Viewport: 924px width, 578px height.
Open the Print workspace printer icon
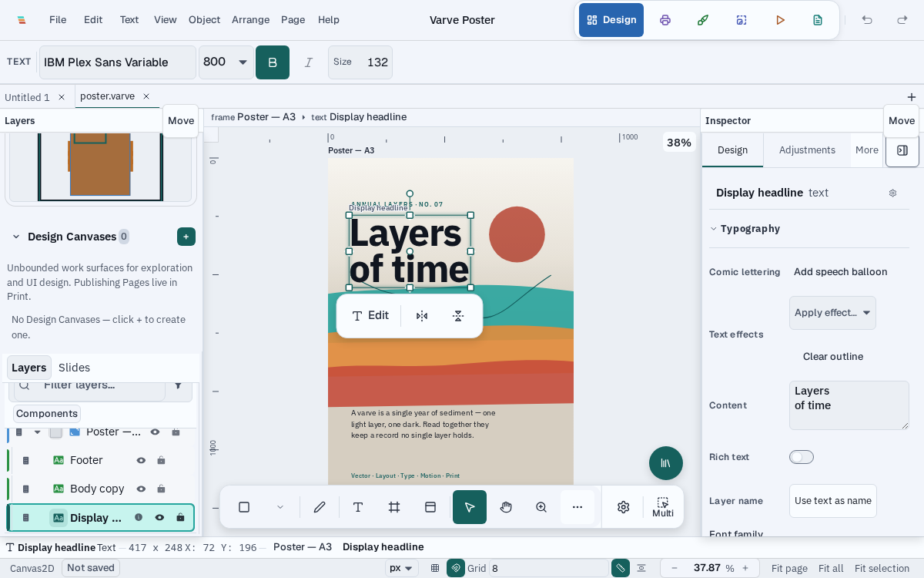coord(665,20)
